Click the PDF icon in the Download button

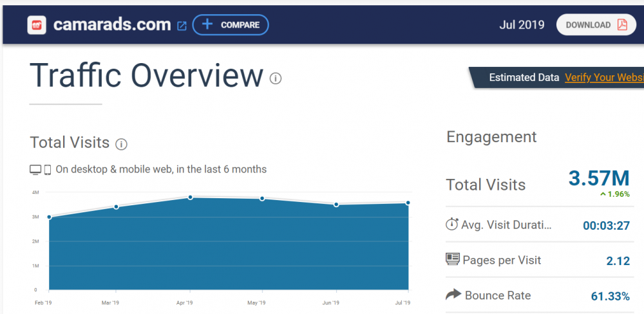622,25
